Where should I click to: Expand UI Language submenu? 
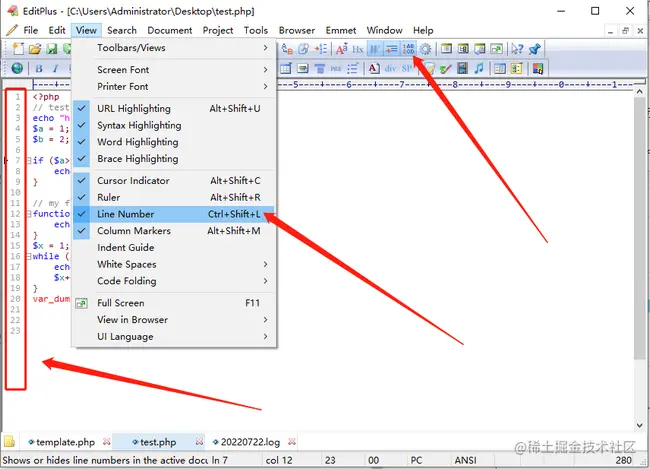(x=173, y=337)
